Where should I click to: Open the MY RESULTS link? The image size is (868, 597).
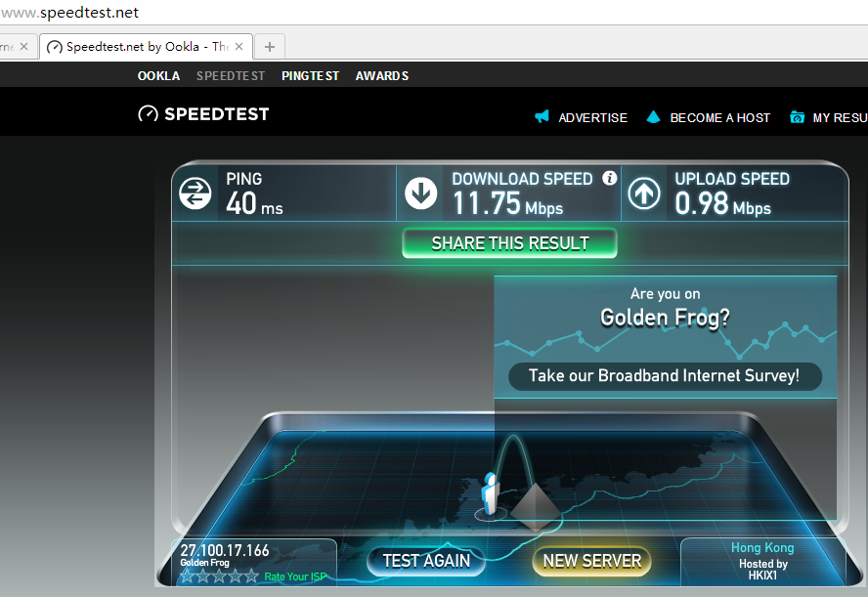[x=840, y=118]
